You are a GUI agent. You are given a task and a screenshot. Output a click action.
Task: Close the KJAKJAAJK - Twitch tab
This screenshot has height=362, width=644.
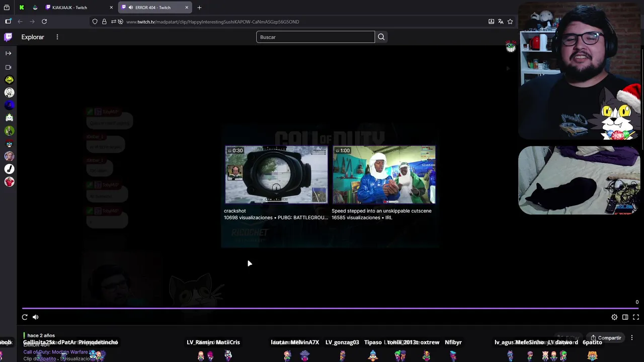111,8
